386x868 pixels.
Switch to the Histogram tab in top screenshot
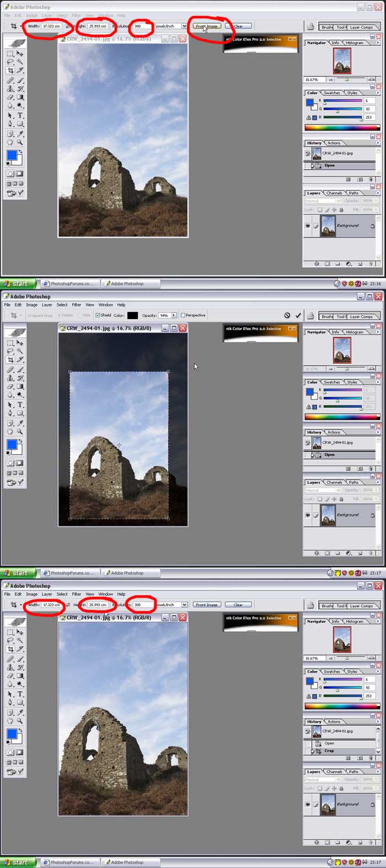355,42
